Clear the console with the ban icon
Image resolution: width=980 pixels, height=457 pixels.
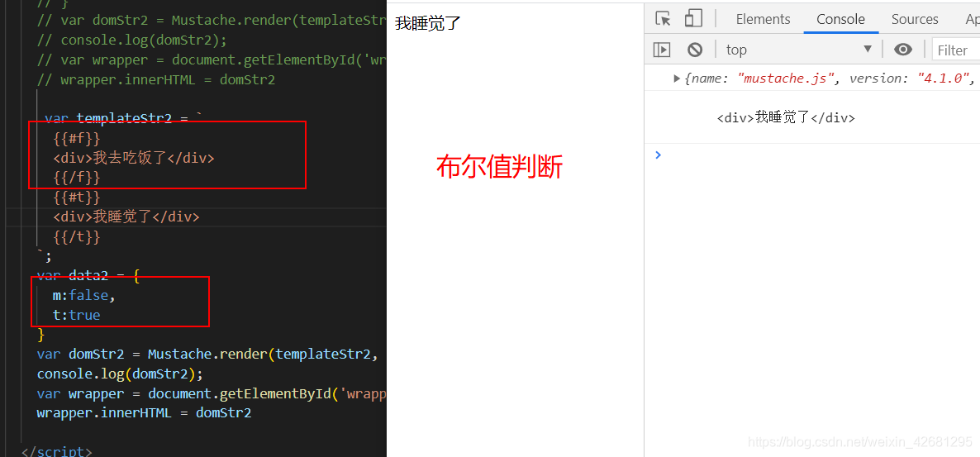pyautogui.click(x=695, y=50)
